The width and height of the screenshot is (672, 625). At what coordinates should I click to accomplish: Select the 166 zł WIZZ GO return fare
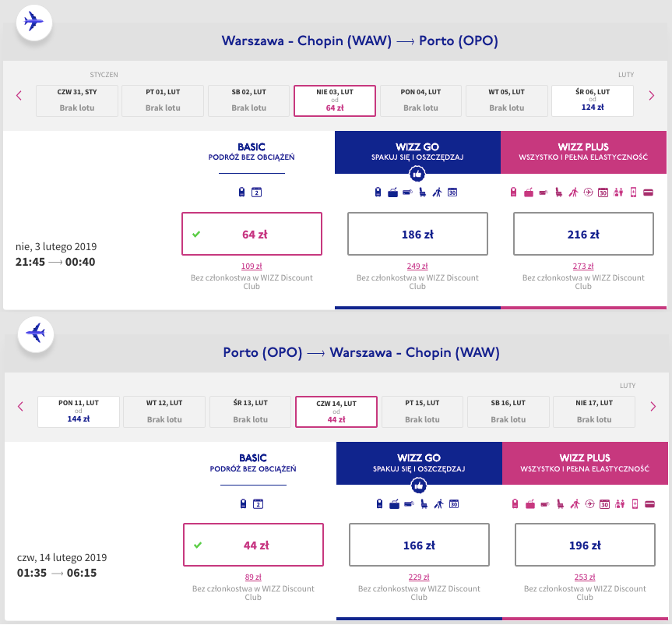[419, 545]
